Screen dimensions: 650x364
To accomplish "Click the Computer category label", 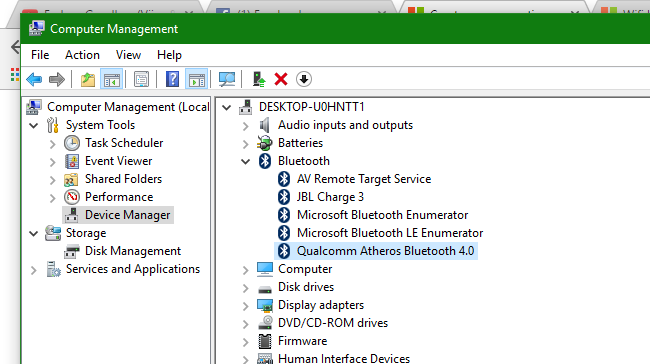I will [x=305, y=269].
